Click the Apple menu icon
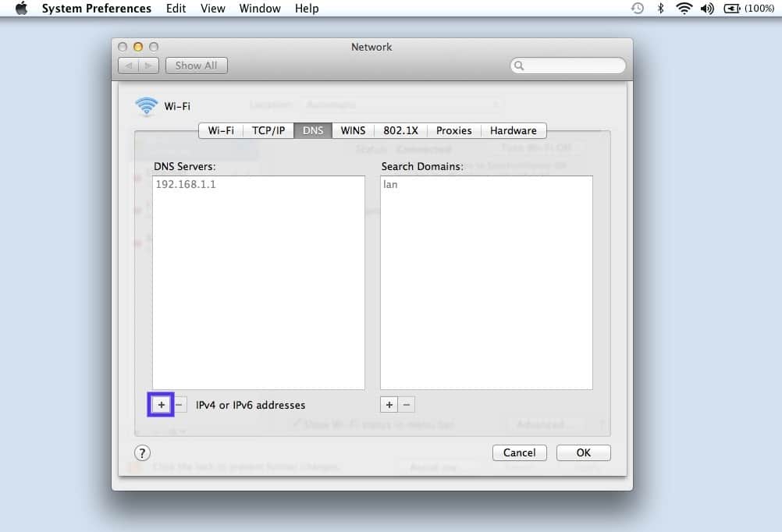Viewport: 782px width, 532px height. [x=21, y=9]
